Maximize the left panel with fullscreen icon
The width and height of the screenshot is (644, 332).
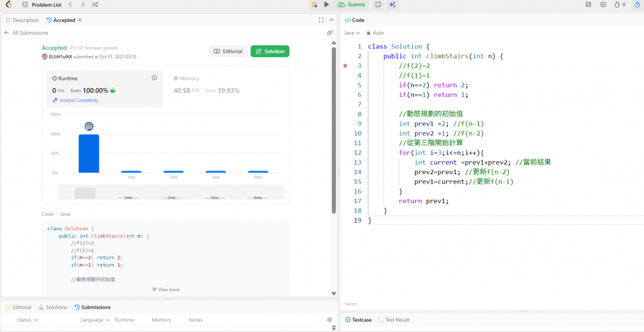tap(321, 19)
